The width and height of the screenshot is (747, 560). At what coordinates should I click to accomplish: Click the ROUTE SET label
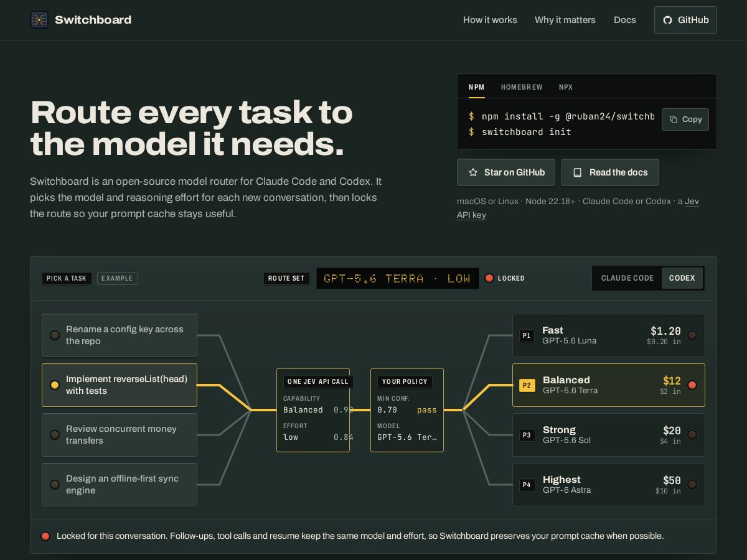pyautogui.click(x=286, y=278)
